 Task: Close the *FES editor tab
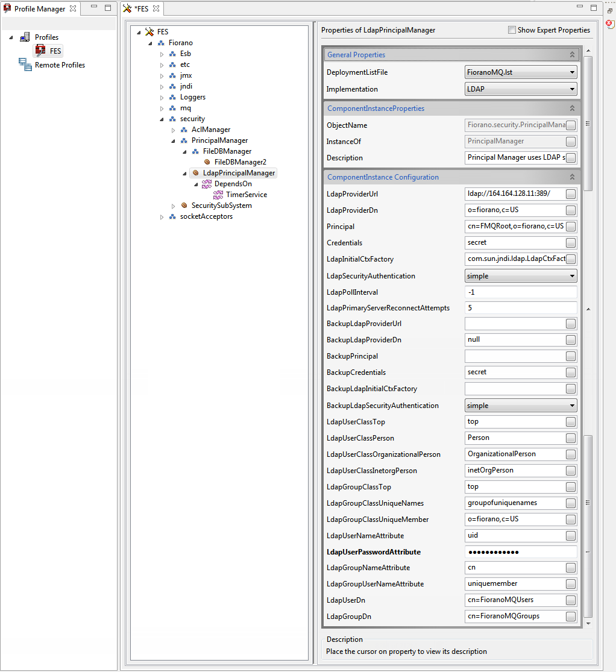tap(156, 8)
